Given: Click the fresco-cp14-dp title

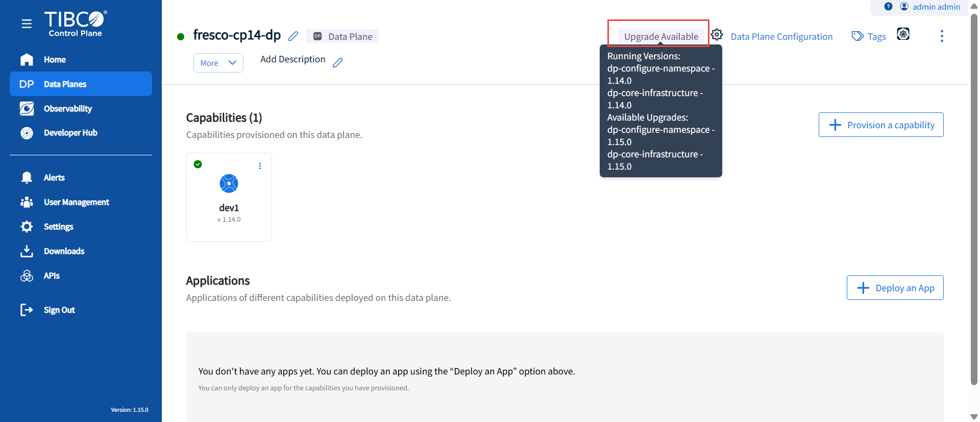Looking at the screenshot, I should [x=237, y=35].
